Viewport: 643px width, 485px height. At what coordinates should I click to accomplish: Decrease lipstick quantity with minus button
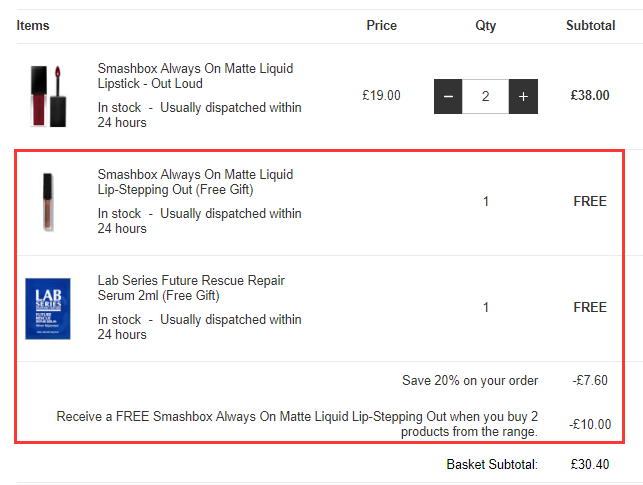(x=448, y=96)
